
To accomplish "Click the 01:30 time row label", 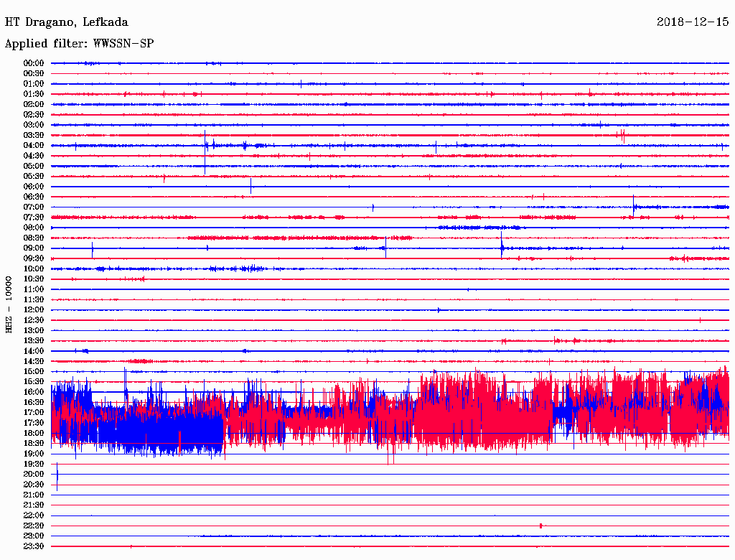I will point(34,94).
